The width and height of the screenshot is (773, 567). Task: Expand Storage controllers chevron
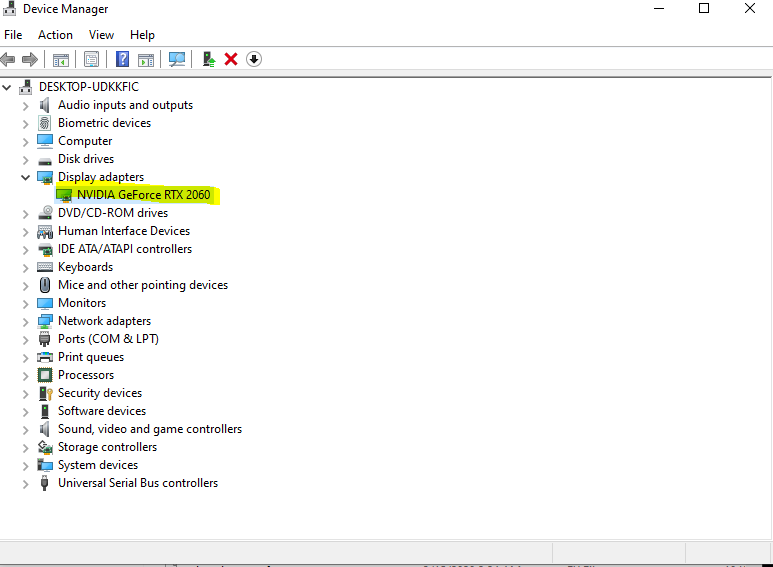coord(26,448)
